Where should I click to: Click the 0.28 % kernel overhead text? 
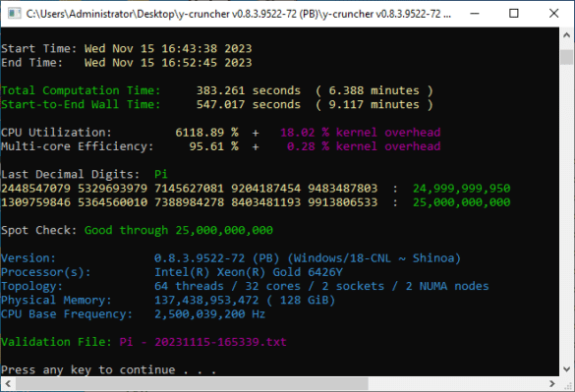(364, 146)
